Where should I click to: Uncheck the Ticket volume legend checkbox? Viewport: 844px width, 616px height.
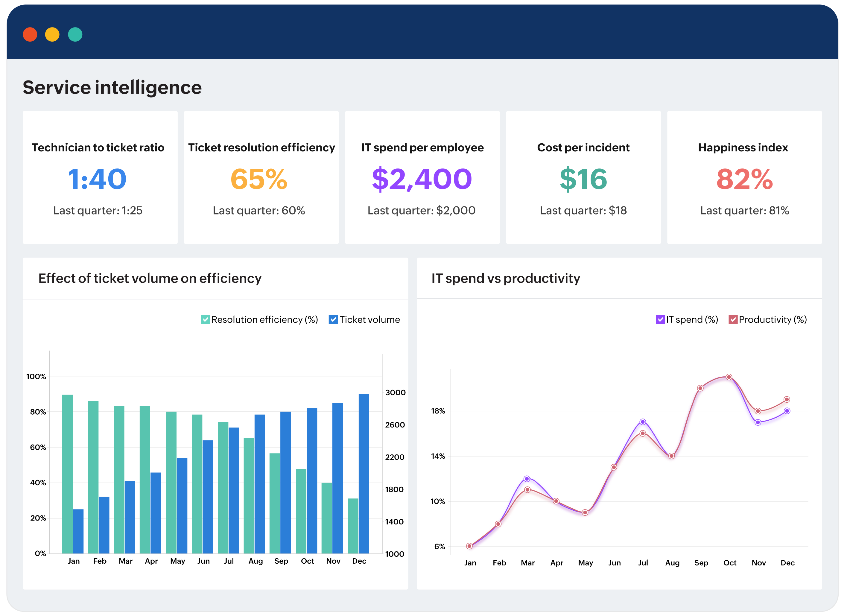point(333,320)
